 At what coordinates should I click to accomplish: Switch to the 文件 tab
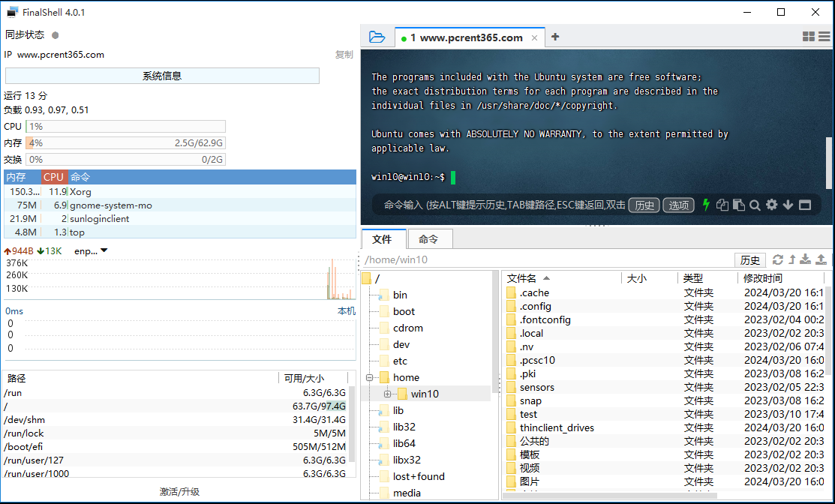pos(383,239)
